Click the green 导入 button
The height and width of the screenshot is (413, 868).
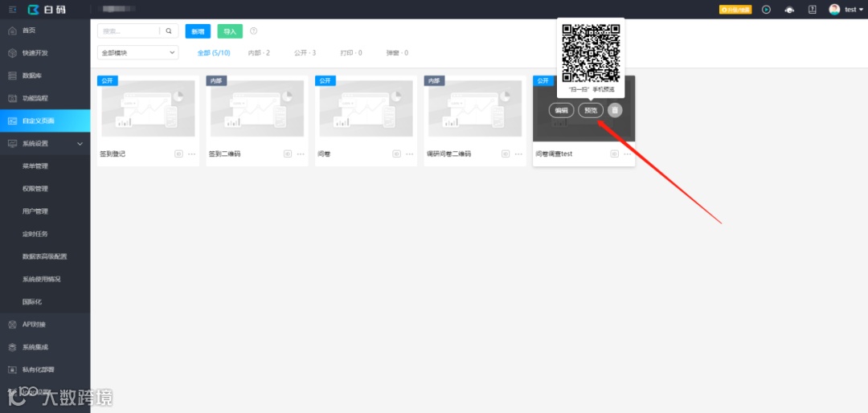(x=230, y=31)
